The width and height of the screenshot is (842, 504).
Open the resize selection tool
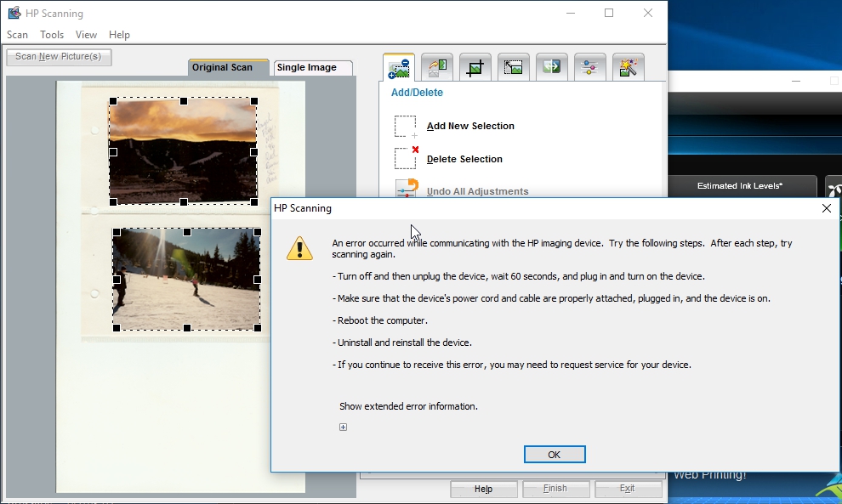point(513,66)
